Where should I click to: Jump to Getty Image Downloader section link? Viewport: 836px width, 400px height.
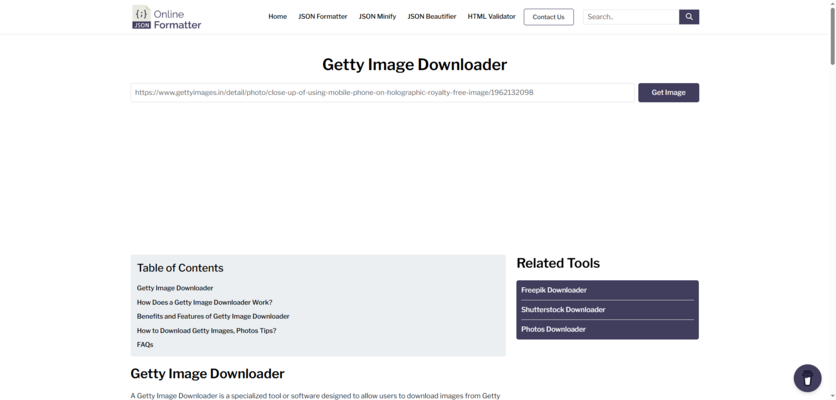175,288
